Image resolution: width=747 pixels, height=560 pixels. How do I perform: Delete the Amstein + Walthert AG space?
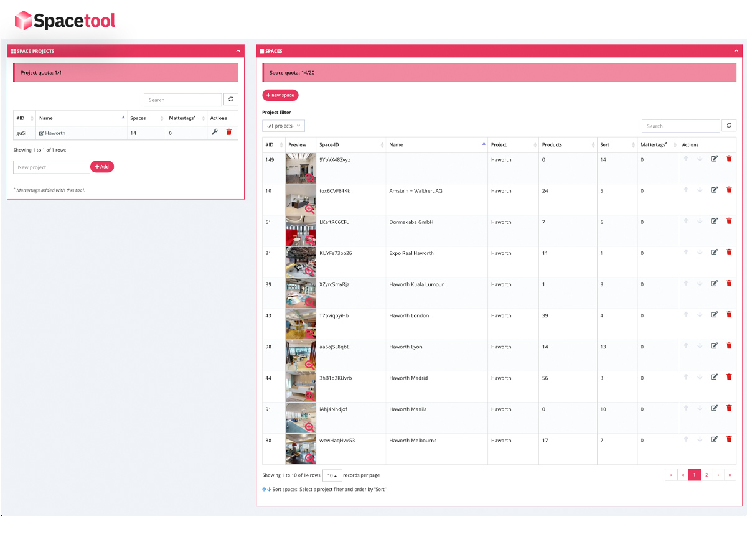(729, 190)
